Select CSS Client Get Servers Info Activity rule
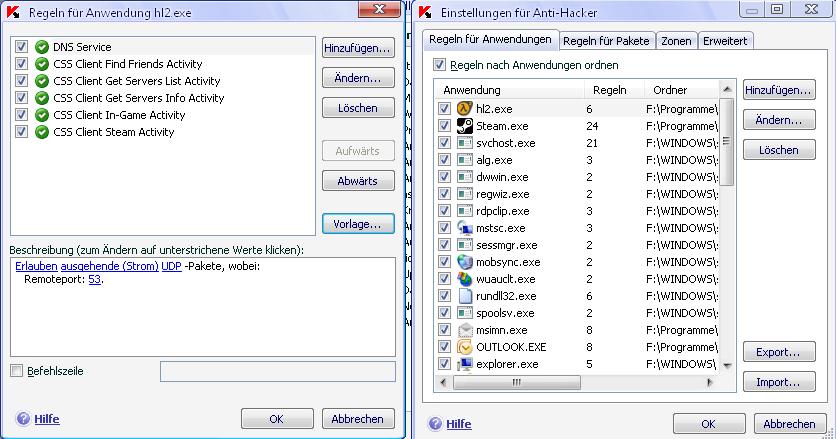836x439 pixels. tap(139, 98)
